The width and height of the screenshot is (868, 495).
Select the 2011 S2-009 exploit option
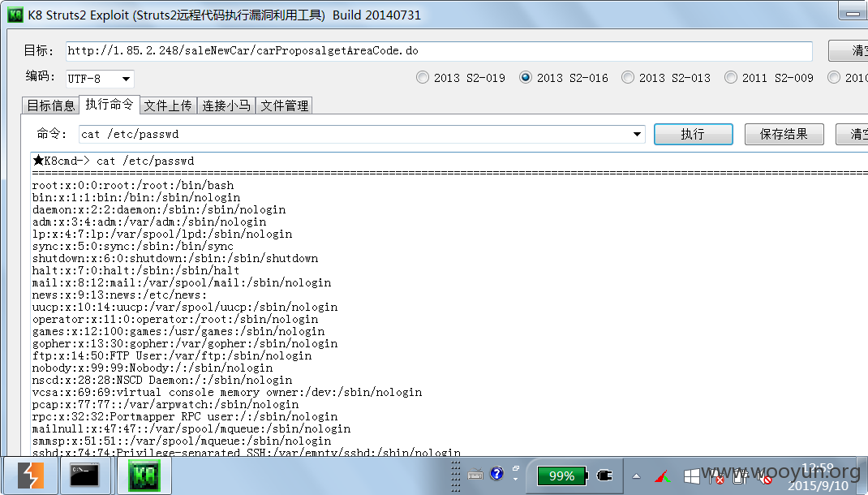[x=770, y=78]
